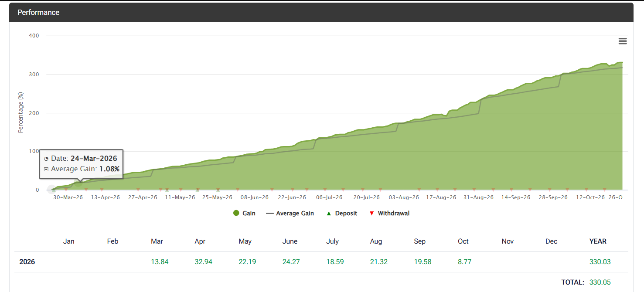Screen dimensions: 644x292
Task: Click the Apr column header
Action: coord(200,241)
